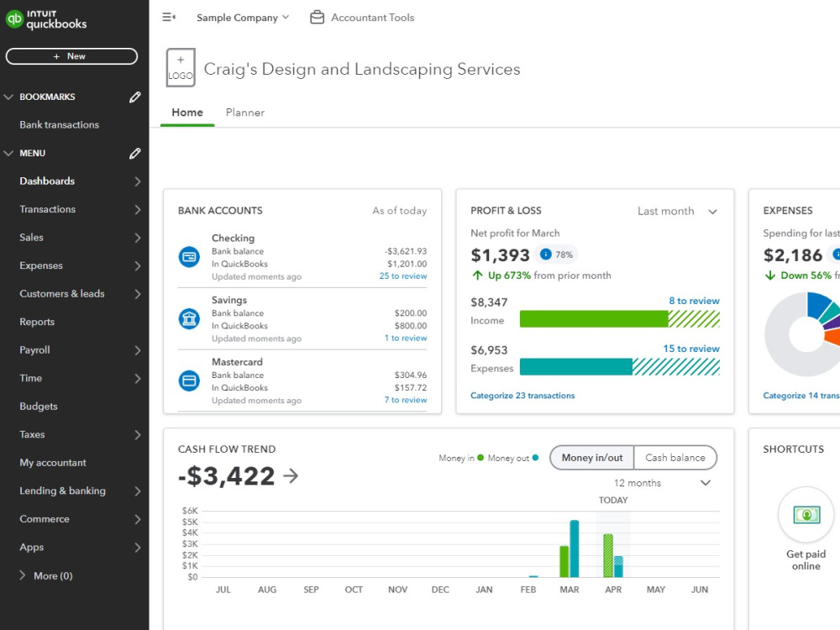
Task: Click the QuickBooks logo
Action: tap(46, 17)
